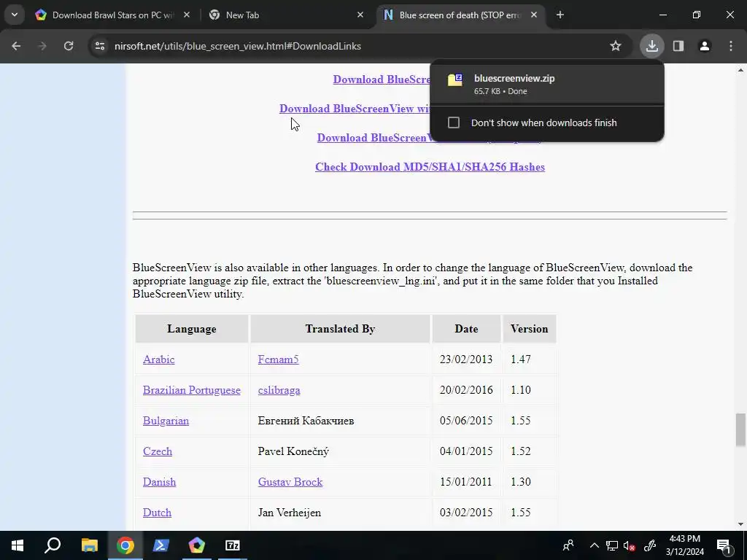Click the Date column header

coord(466,329)
